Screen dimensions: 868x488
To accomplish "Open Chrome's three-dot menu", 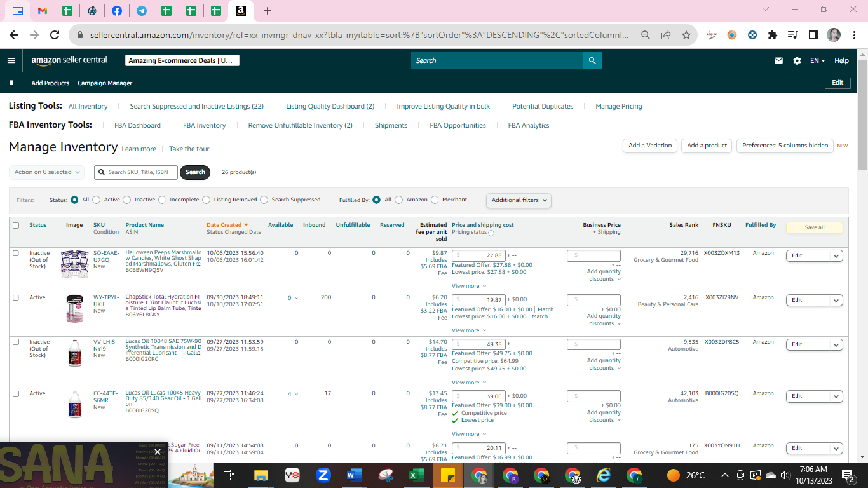I will click(x=854, y=35).
